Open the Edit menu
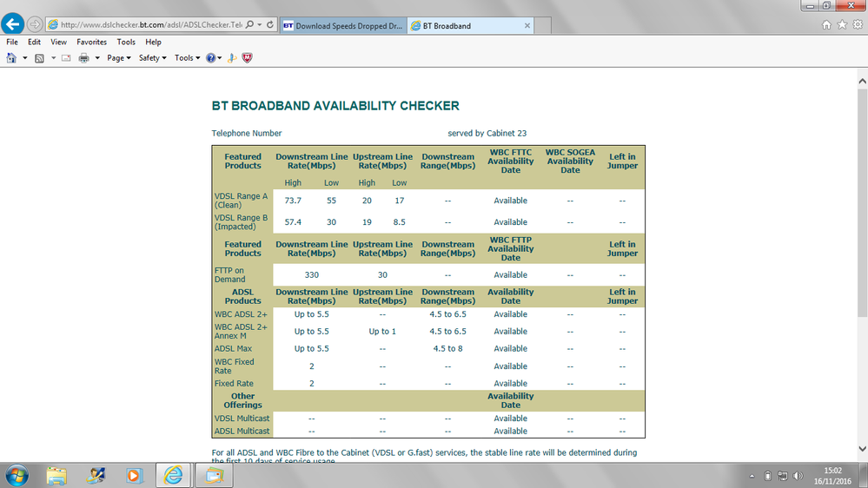Screen dimensions: 868x488 pyautogui.click(x=35, y=42)
